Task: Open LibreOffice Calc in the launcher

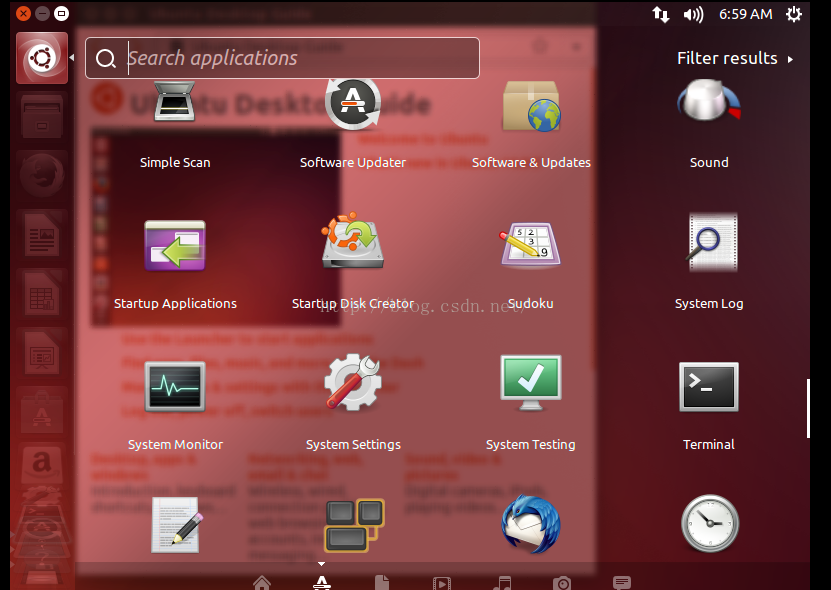Action: (42, 294)
